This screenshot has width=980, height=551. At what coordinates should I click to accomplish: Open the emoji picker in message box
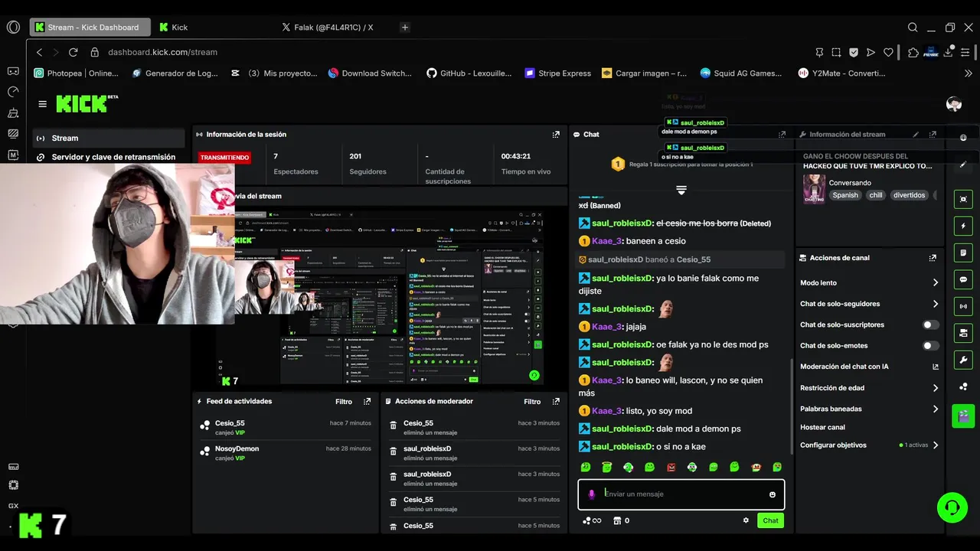pos(772,494)
